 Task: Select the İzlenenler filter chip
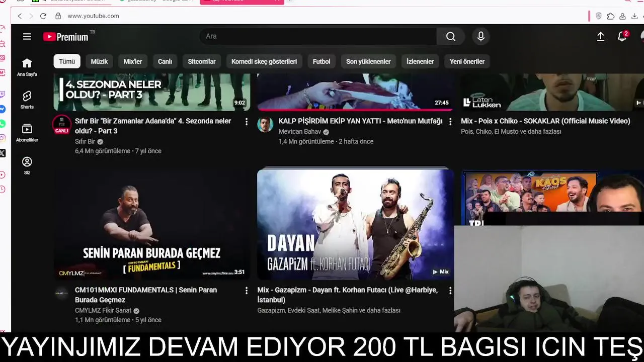tap(420, 61)
